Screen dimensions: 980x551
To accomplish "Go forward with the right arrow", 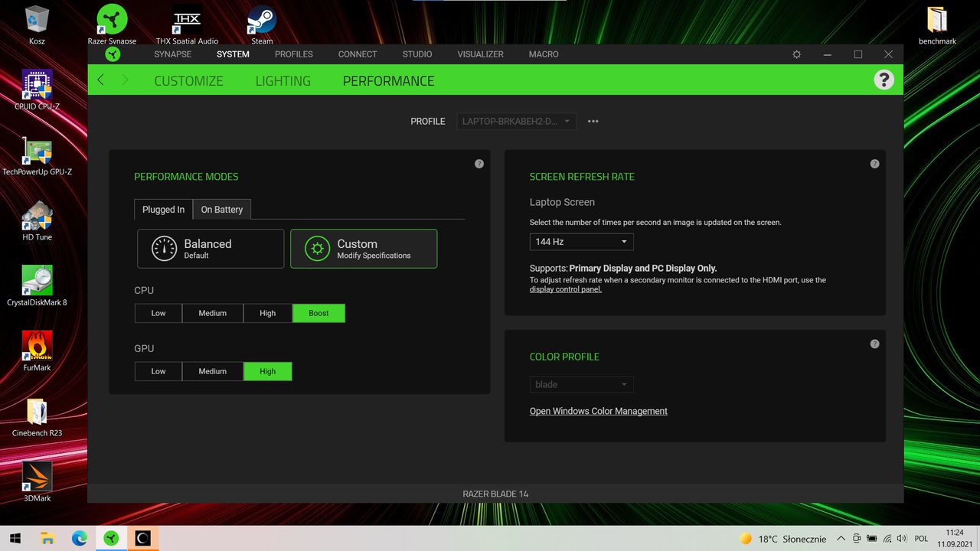I will click(125, 80).
